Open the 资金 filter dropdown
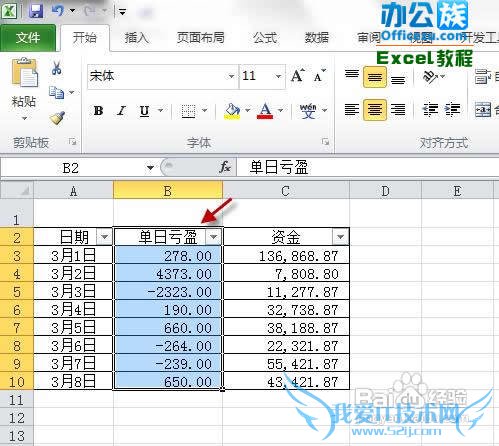The width and height of the screenshot is (499, 446). click(x=340, y=237)
